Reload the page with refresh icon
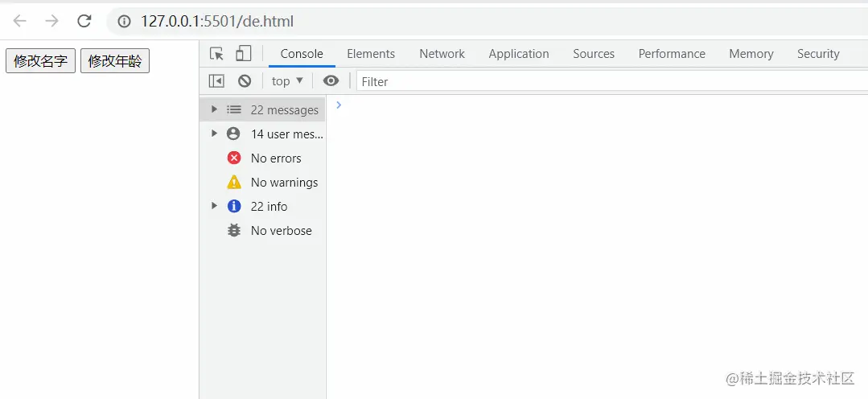The height and width of the screenshot is (399, 868). click(84, 21)
